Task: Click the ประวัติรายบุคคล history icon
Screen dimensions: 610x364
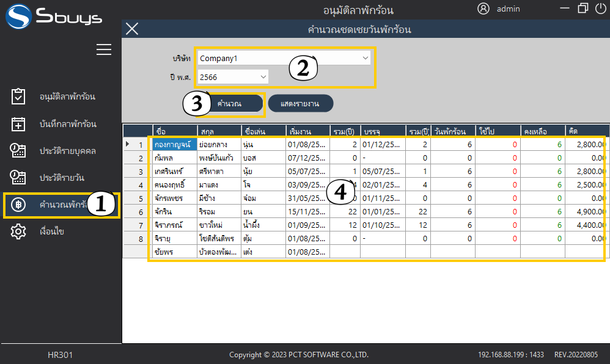Action: tap(18, 151)
